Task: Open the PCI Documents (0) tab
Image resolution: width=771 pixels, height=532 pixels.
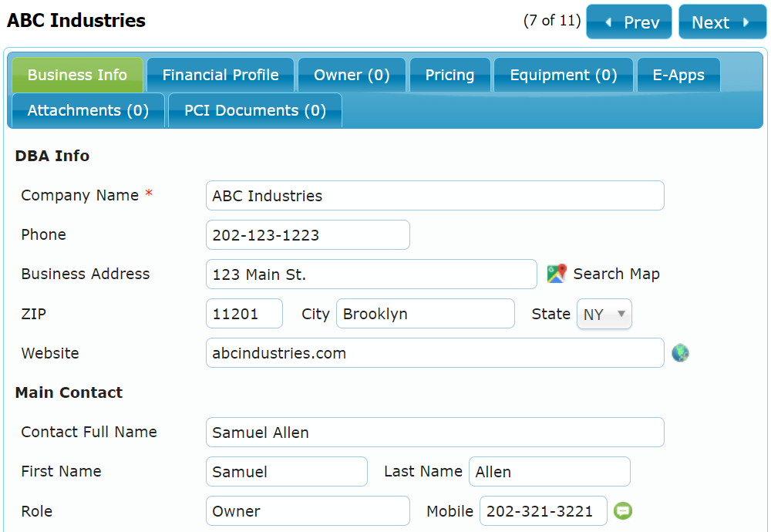Action: 255,110
